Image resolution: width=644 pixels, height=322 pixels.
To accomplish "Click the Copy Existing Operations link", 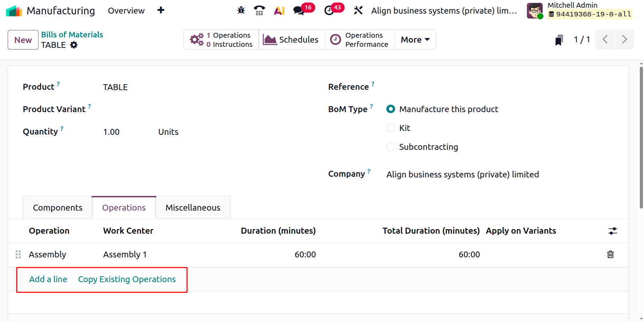I will click(x=127, y=279).
